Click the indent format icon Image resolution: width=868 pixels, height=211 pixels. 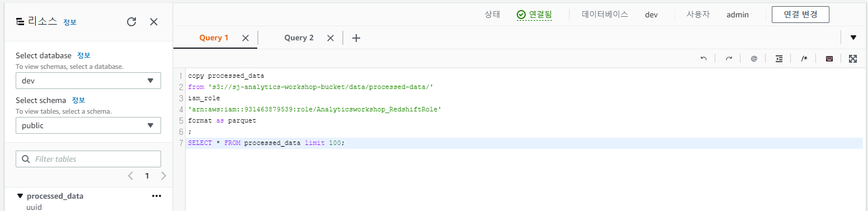[779, 58]
